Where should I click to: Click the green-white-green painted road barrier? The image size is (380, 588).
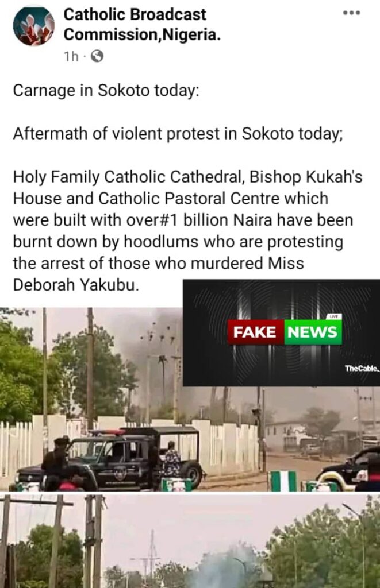tap(282, 481)
